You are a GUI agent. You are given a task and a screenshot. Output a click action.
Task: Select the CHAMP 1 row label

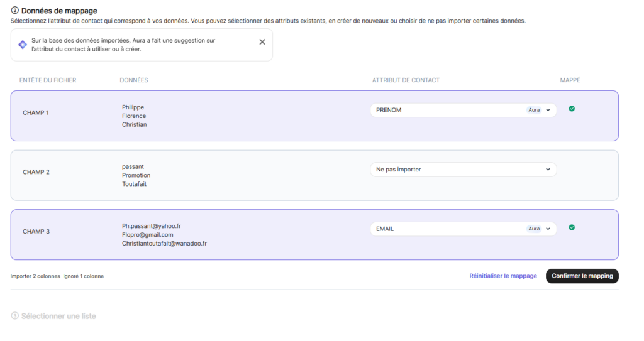pos(36,113)
